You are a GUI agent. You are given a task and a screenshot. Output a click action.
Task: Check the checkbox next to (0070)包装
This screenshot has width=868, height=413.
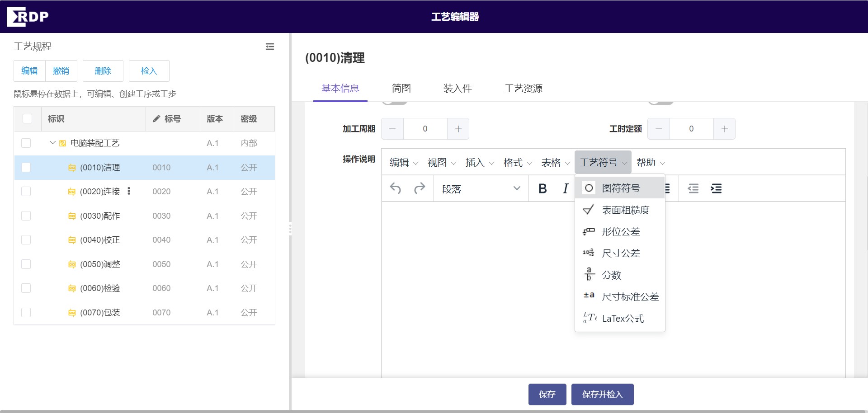coord(26,312)
